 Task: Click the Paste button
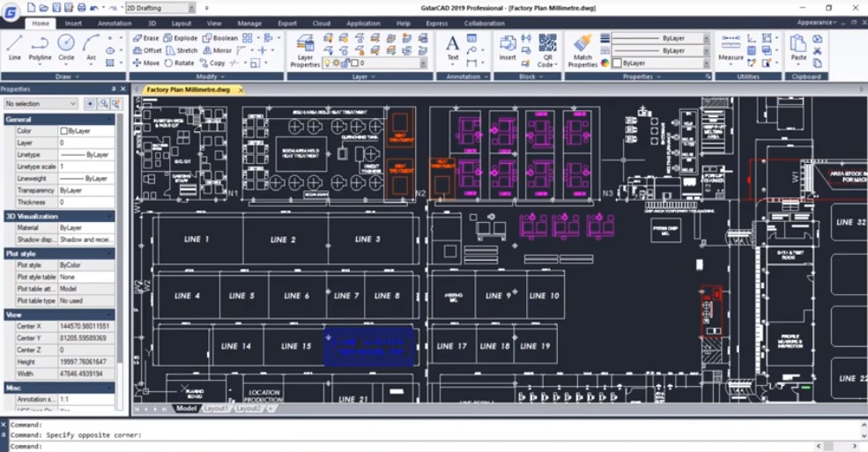pyautogui.click(x=798, y=47)
